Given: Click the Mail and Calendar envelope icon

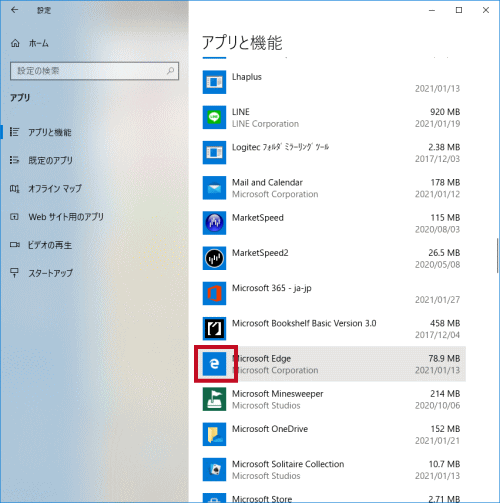Looking at the screenshot, I should (x=214, y=188).
